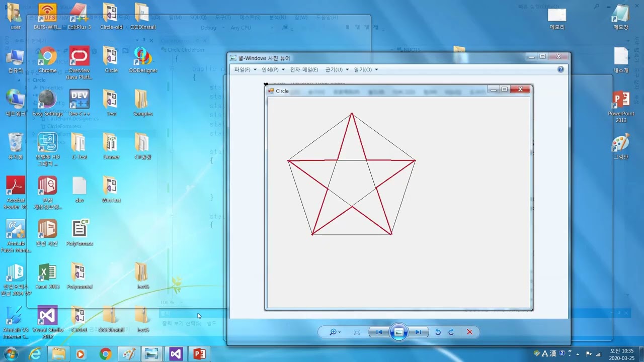Open Excel 2013 desktop shortcut
This screenshot has width=644, height=362.
point(47,277)
